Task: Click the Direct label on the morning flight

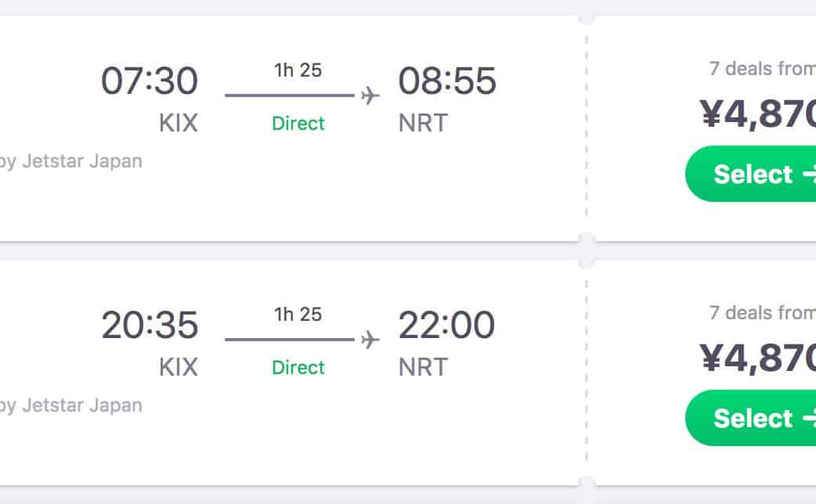Action: [298, 123]
